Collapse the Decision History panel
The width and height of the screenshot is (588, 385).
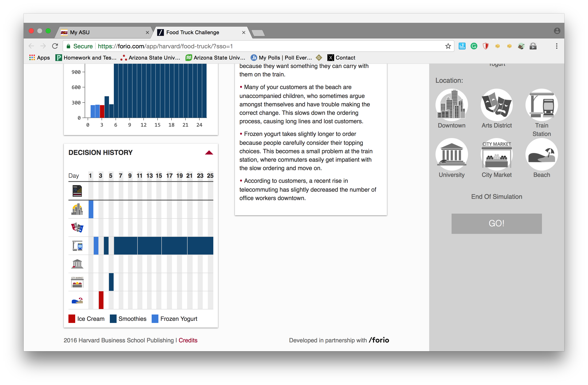(209, 153)
